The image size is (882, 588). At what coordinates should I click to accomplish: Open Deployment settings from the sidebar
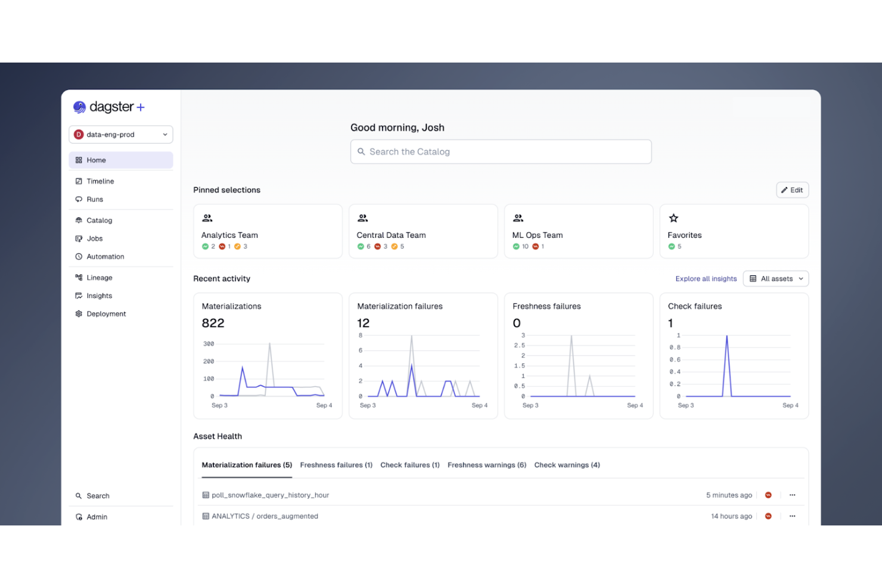106,313
